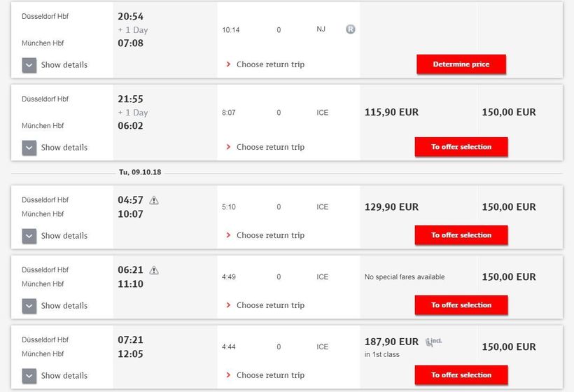574x392 pixels.
Task: Expand details arrow for 04:57 departure
Action: click(29, 236)
